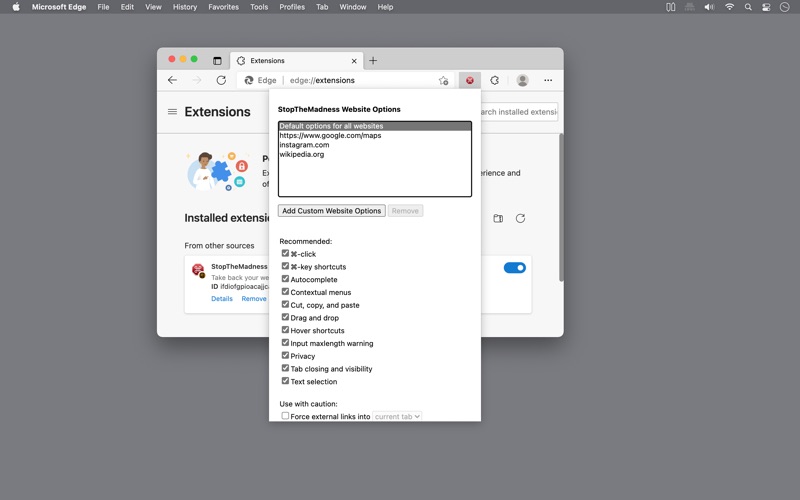Click the load unpacked folder icon
This screenshot has height=500, width=800.
(498, 218)
